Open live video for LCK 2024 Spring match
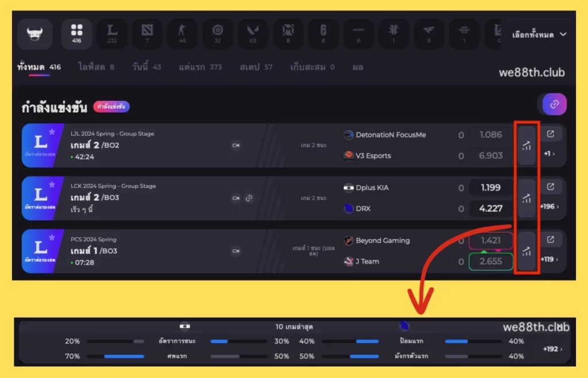The height and width of the screenshot is (378, 588). click(236, 198)
